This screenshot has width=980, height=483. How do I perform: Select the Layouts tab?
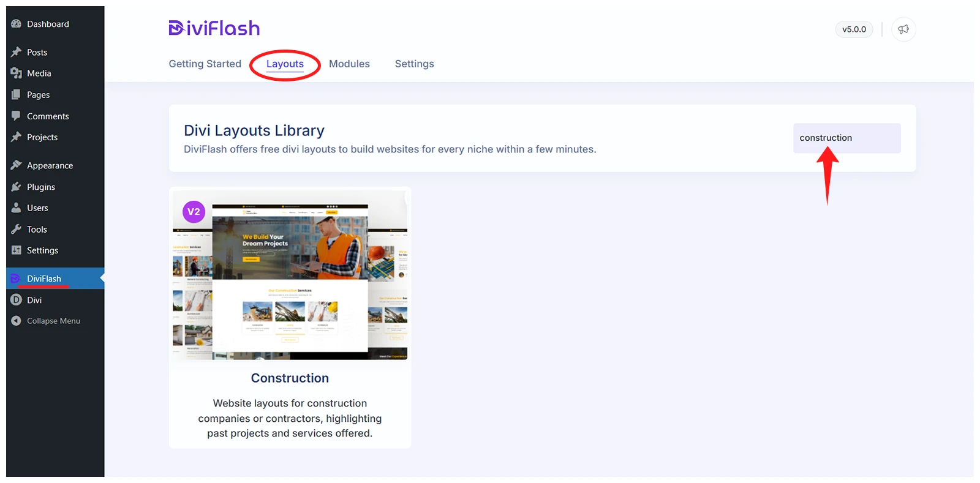(x=285, y=64)
